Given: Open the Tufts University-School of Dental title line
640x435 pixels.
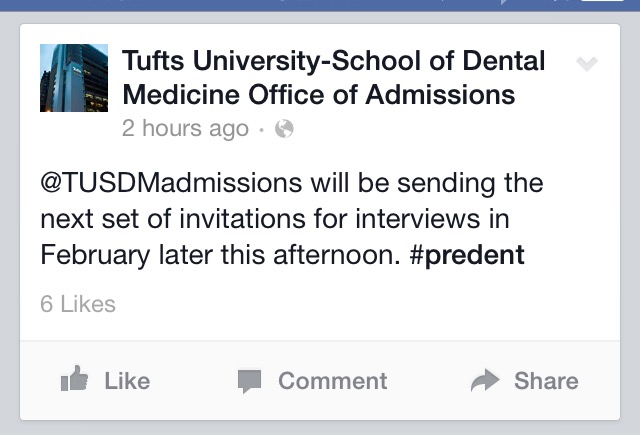Looking at the screenshot, I should tap(333, 61).
